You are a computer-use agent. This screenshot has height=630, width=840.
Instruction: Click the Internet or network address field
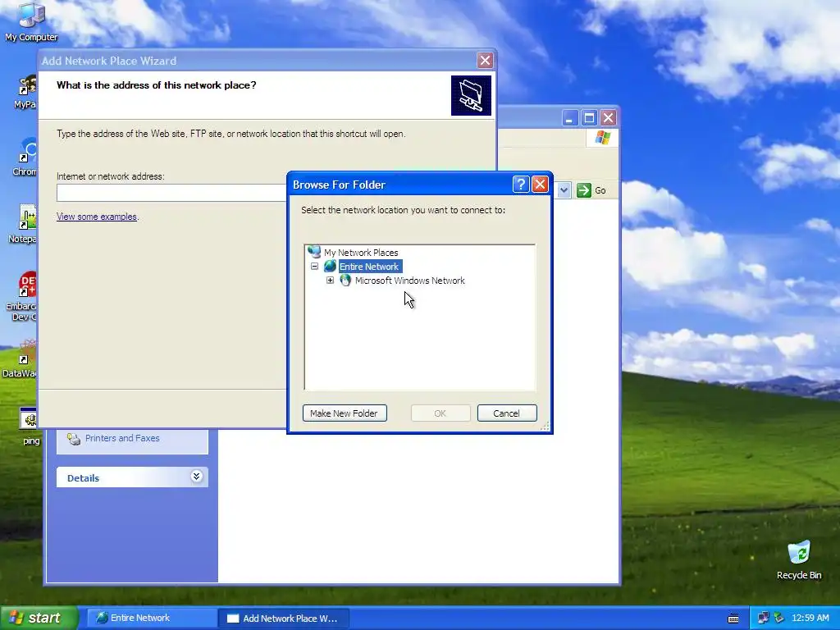tap(171, 193)
